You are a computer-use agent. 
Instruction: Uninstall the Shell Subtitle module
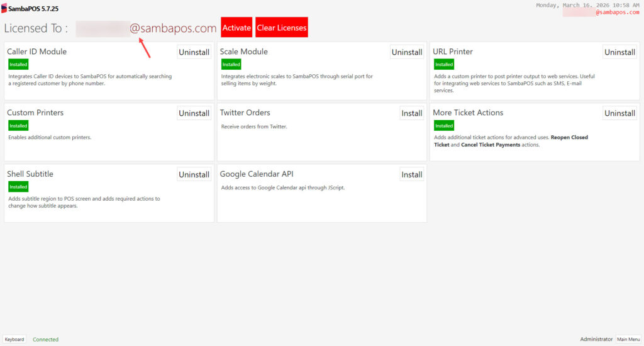[194, 174]
